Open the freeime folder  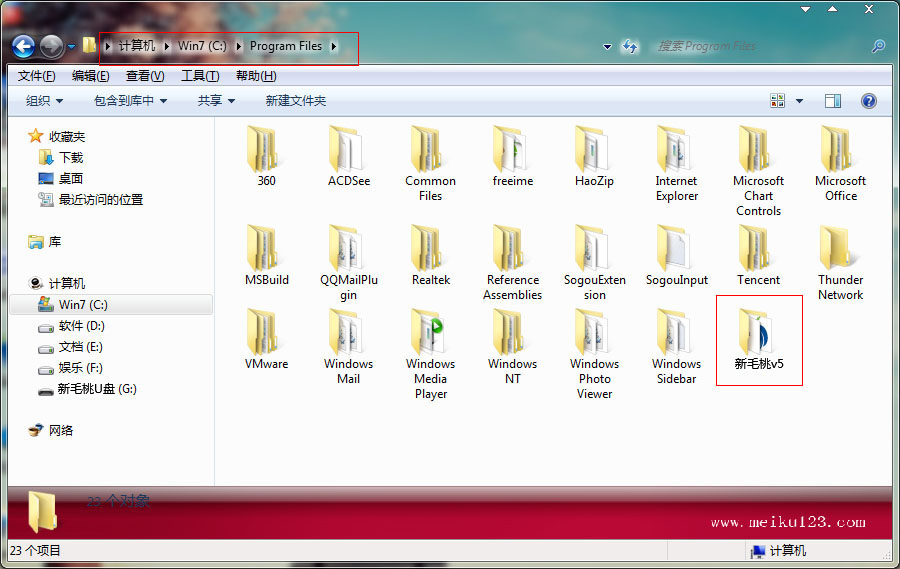pyautogui.click(x=513, y=156)
